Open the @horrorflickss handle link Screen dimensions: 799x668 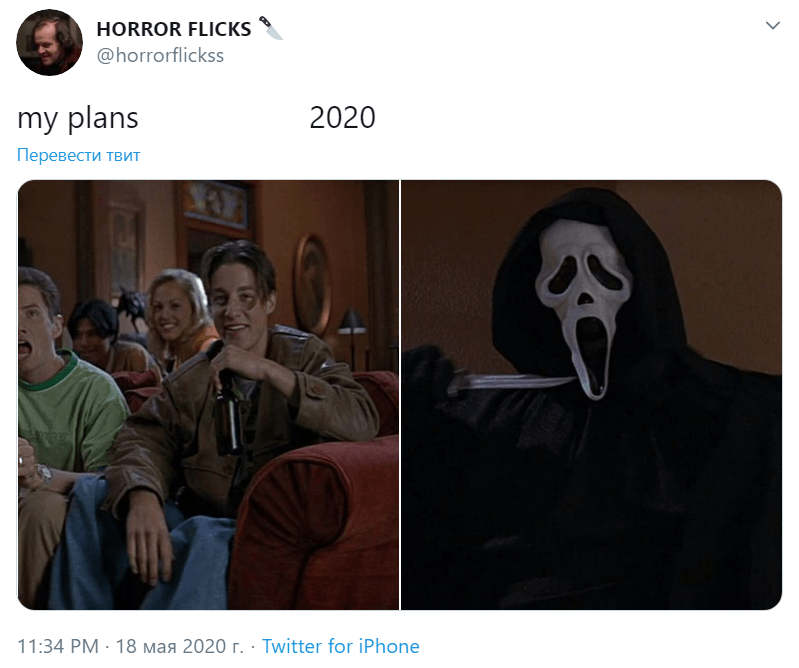tap(160, 56)
